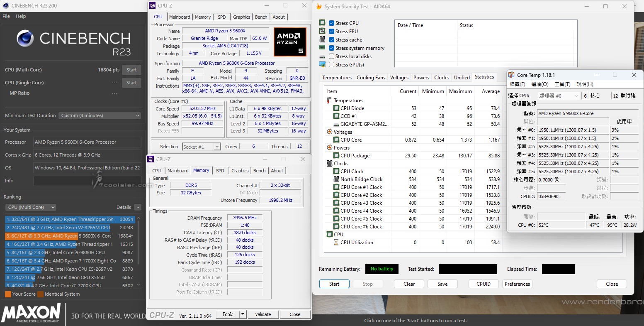Select the Threadripper 30054 ranking row
This screenshot has height=326, width=644.
[x=70, y=219]
